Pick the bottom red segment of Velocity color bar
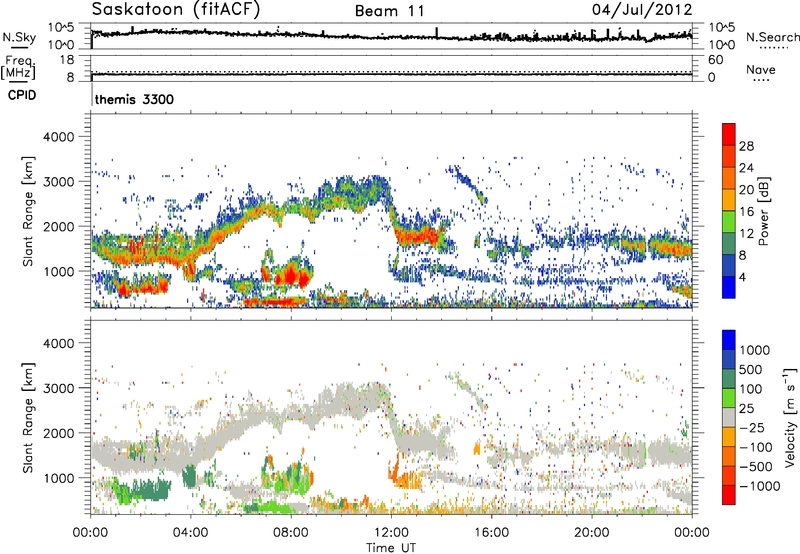The width and height of the screenshot is (800, 554). pyautogui.click(x=729, y=495)
